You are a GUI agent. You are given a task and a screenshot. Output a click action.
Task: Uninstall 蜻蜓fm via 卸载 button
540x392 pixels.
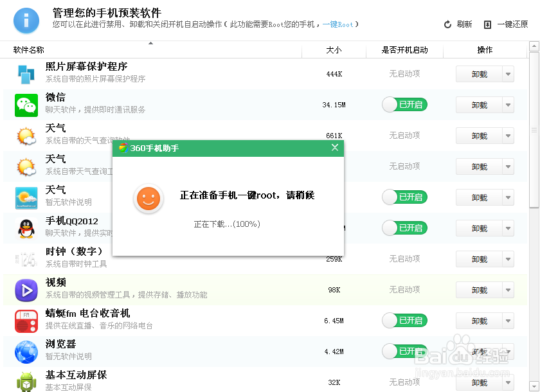pos(479,321)
